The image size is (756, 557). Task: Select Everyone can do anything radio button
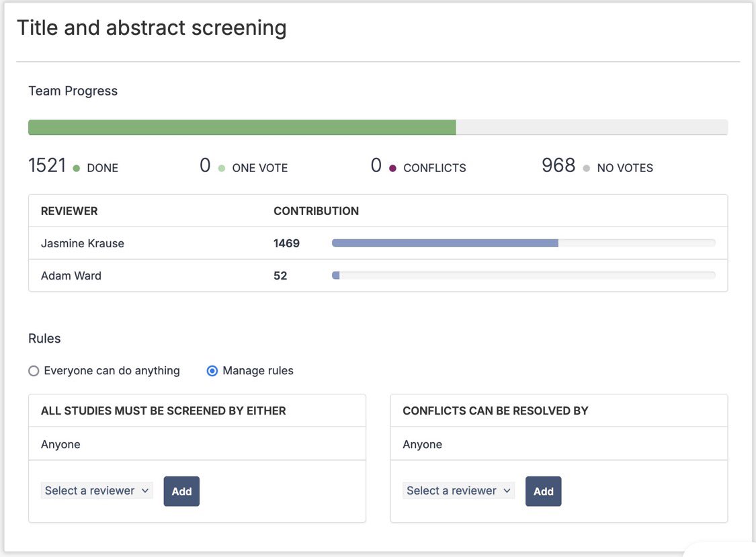(34, 371)
